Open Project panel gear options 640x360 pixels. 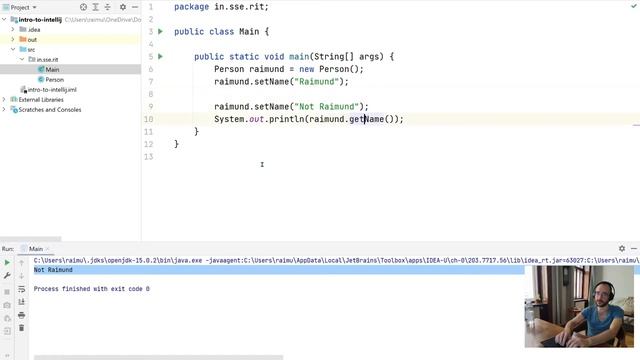(x=123, y=7)
